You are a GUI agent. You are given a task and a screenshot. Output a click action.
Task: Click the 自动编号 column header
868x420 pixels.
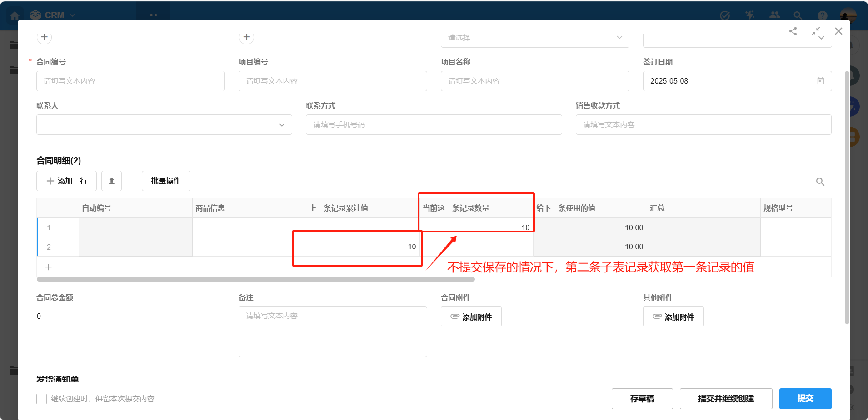coord(135,208)
